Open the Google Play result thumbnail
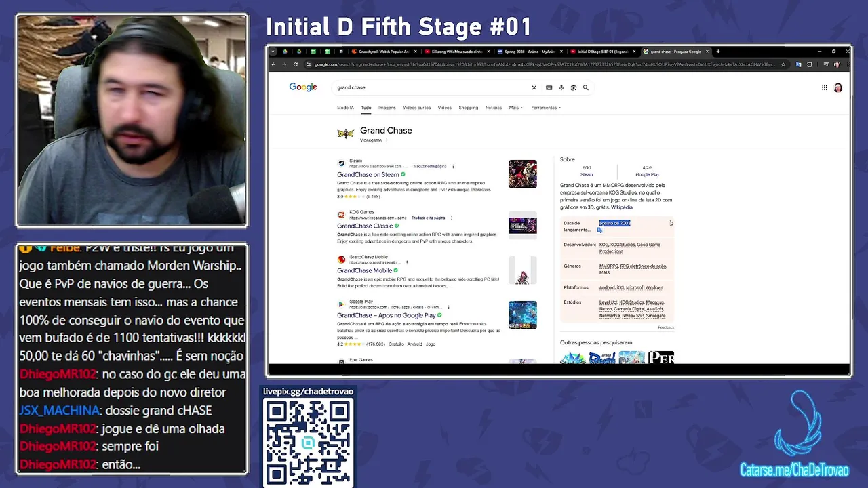This screenshot has height=488, width=868. (x=523, y=315)
